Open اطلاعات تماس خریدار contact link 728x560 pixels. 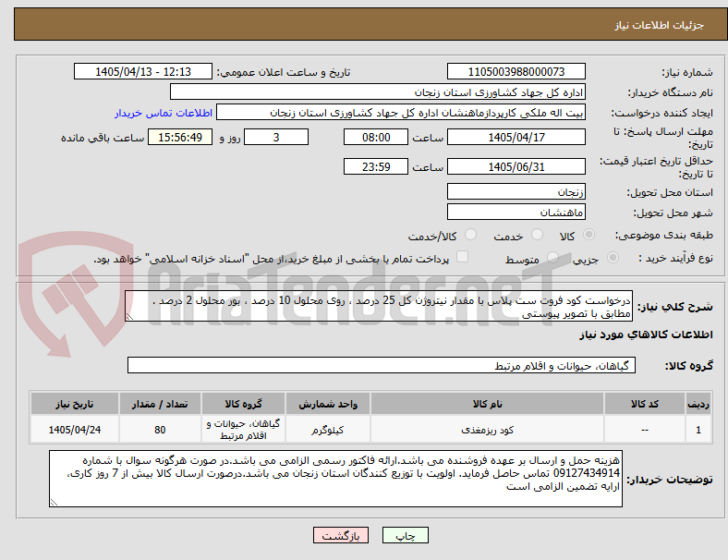click(164, 113)
